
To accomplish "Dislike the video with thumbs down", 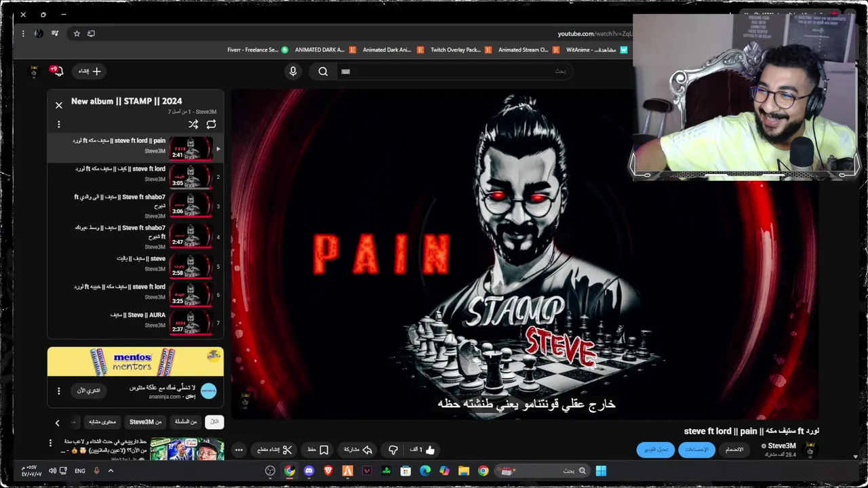I will click(x=393, y=450).
